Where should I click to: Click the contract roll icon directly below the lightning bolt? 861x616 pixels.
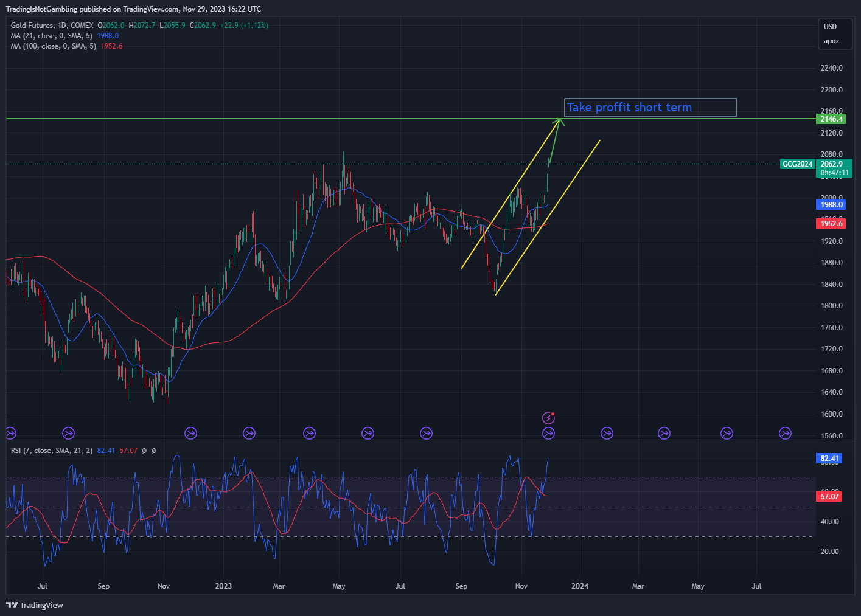coord(549,434)
